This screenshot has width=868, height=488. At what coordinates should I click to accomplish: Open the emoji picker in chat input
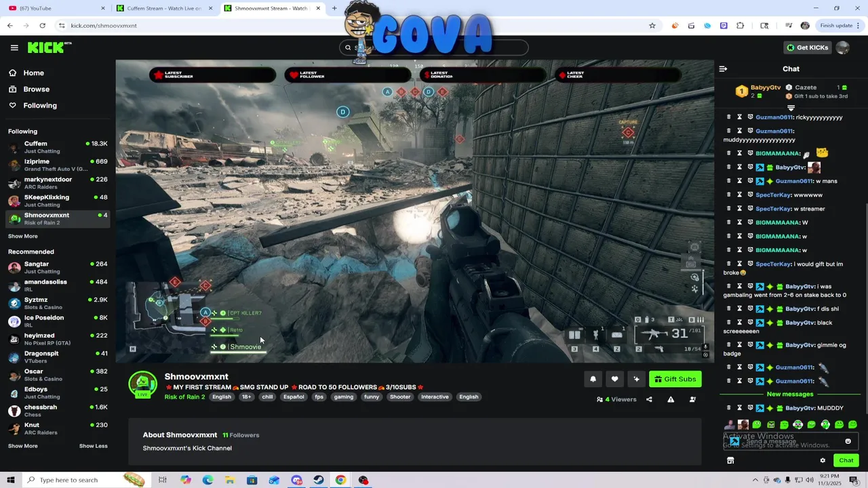click(x=848, y=441)
